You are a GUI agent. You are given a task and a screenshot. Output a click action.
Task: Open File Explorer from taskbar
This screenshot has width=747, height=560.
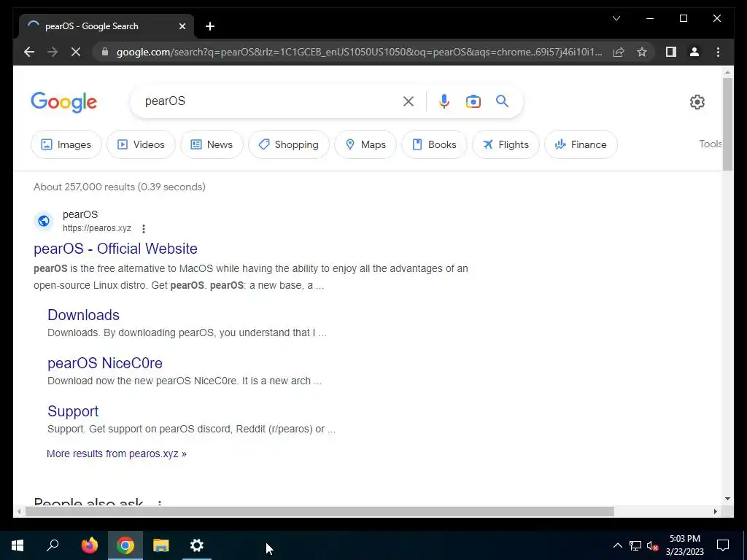pos(161,545)
